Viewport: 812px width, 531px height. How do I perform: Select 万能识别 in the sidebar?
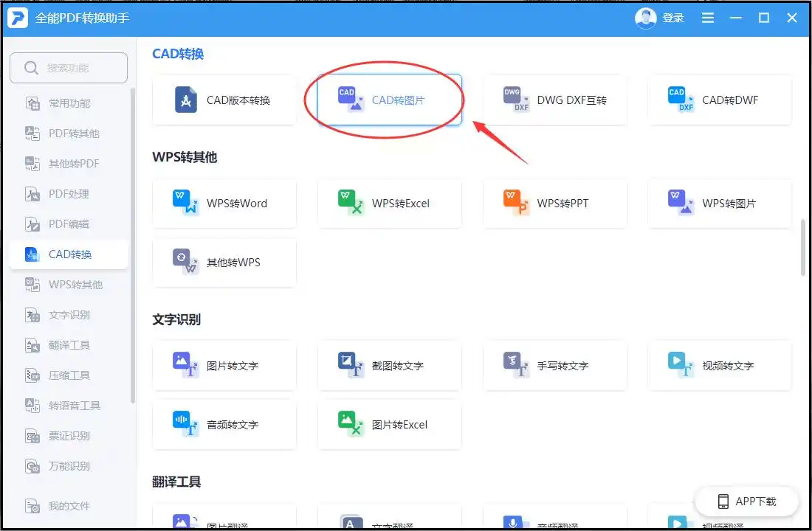click(69, 466)
